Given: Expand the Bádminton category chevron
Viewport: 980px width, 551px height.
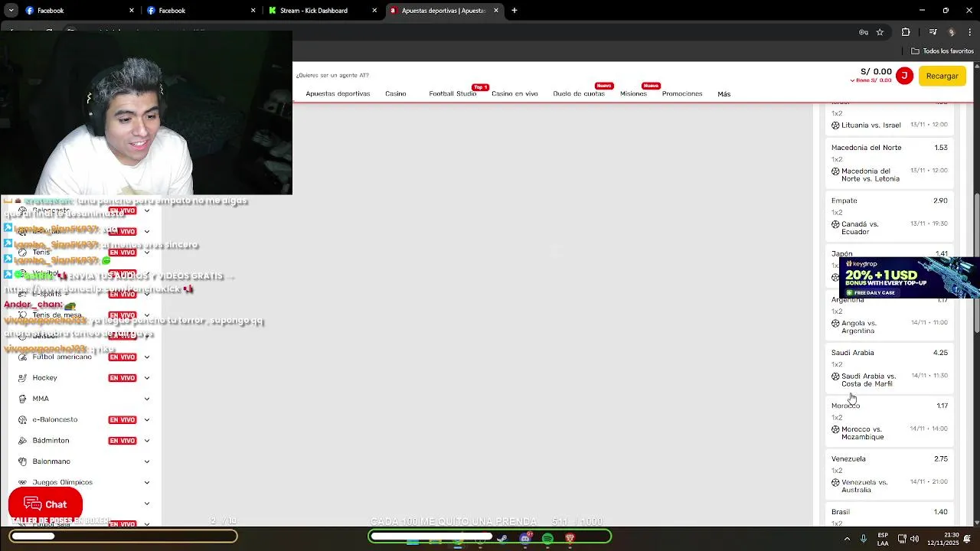Looking at the screenshot, I should pos(147,441).
